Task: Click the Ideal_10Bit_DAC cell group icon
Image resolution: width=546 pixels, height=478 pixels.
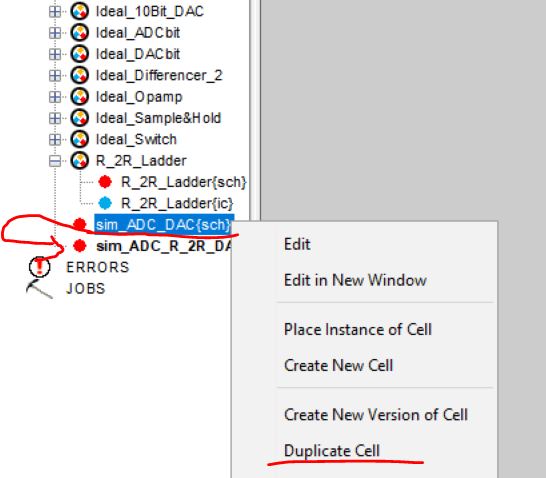Action: 79,11
